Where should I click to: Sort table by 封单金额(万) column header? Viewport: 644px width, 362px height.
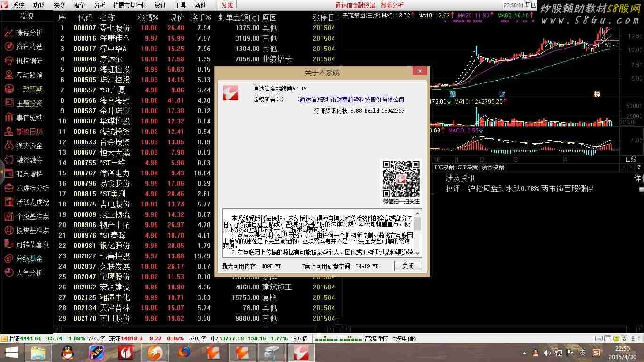point(239,18)
